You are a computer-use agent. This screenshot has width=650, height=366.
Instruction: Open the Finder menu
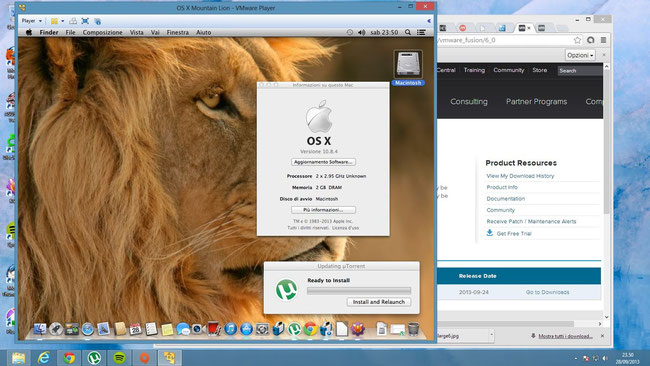(49, 32)
